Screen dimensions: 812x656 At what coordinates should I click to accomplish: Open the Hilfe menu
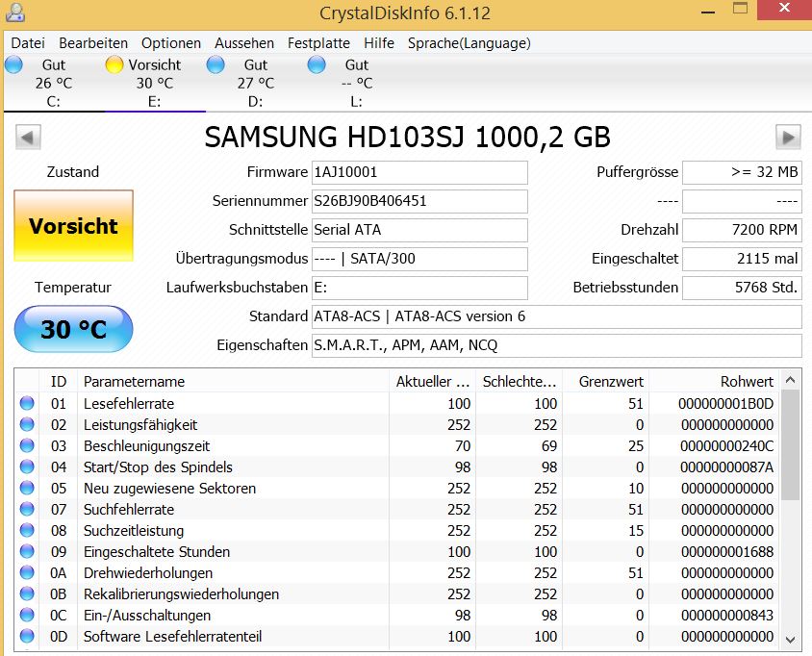pyautogui.click(x=379, y=43)
